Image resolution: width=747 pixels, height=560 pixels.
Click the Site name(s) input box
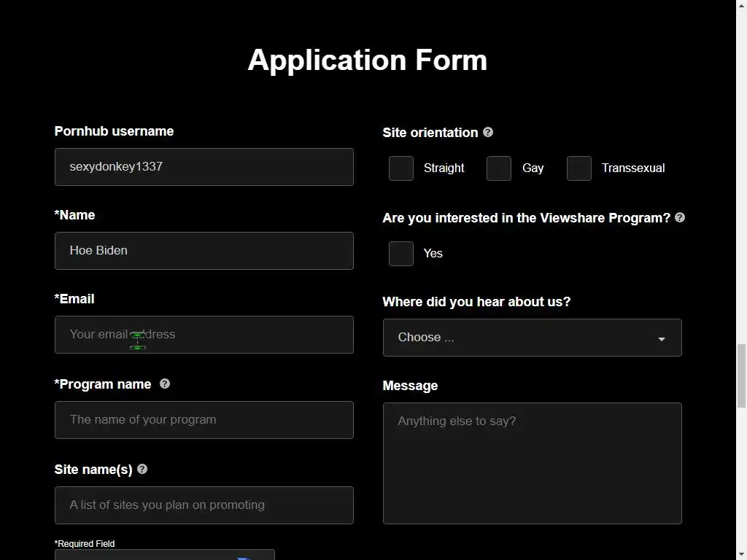pos(204,505)
